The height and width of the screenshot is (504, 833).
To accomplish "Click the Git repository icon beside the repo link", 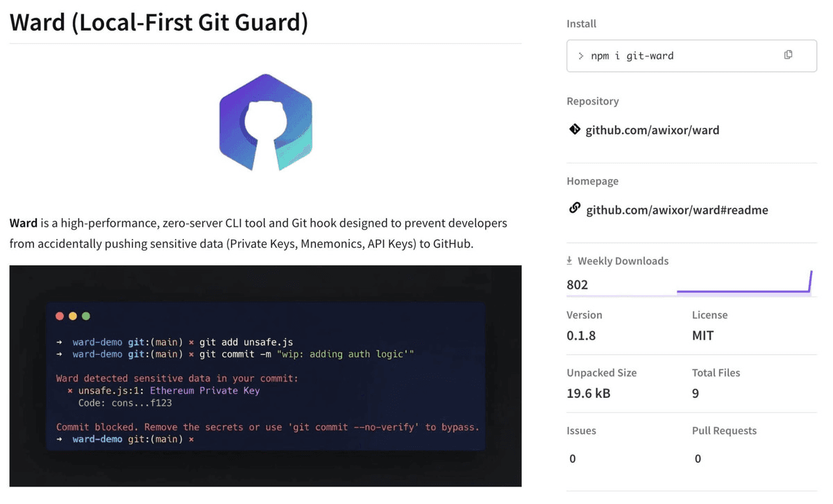I will (x=573, y=130).
